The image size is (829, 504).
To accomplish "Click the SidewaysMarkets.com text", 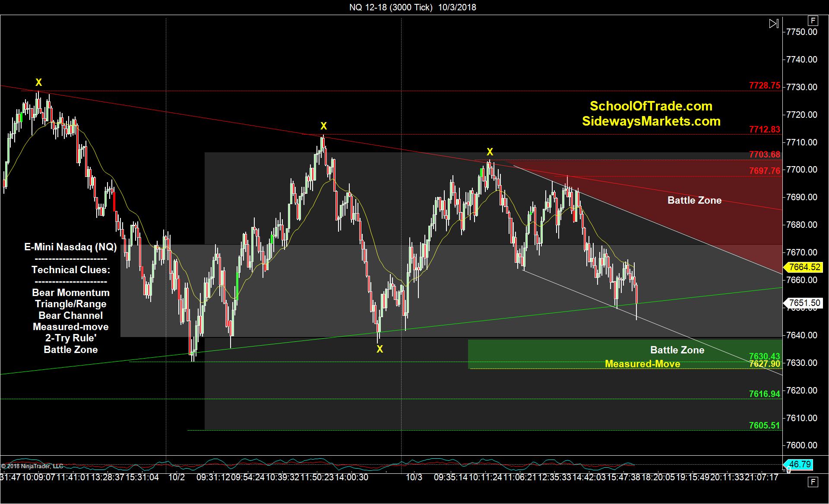I will [651, 121].
